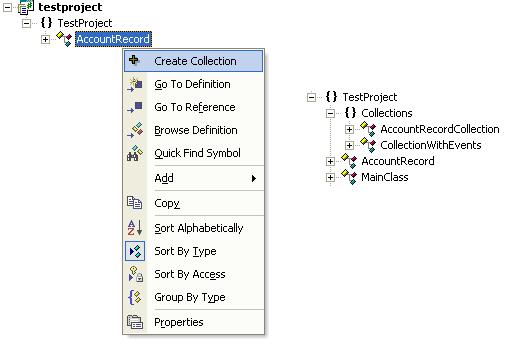Click the class icon of AccountRecordCollection
Screen dimensions: 524x361
(x=368, y=129)
